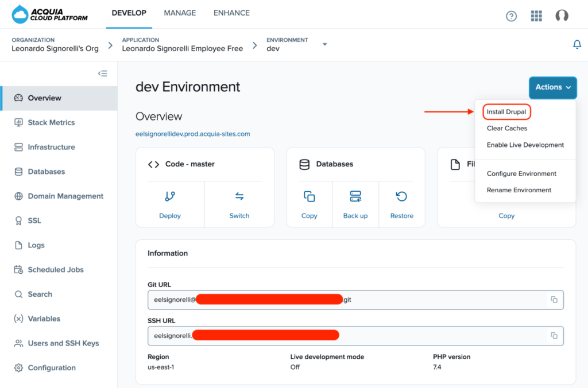Click the Switch link text
Image resolution: width=588 pixels, height=388 pixels.
pos(239,216)
